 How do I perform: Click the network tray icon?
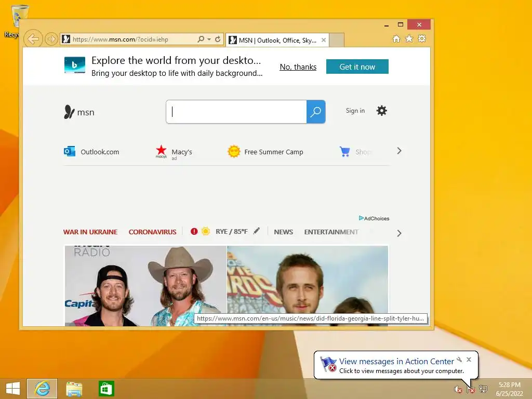pyautogui.click(x=483, y=389)
